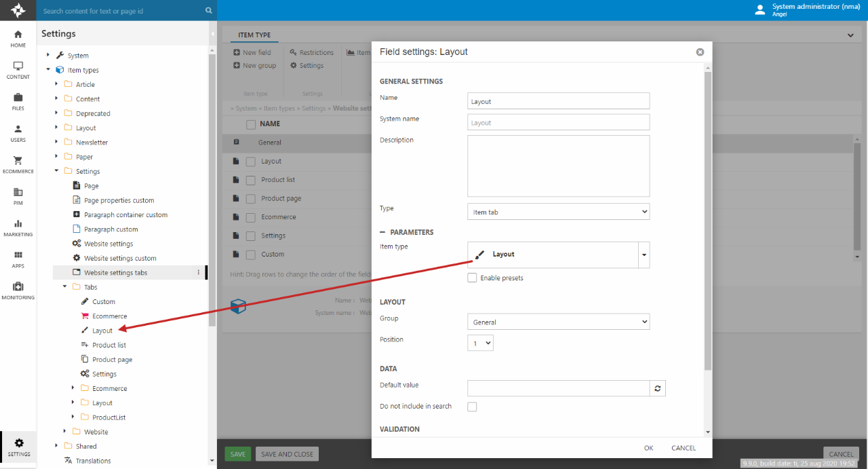868x469 pixels.
Task: Go to Marketing in the sidebar
Action: tap(18, 228)
